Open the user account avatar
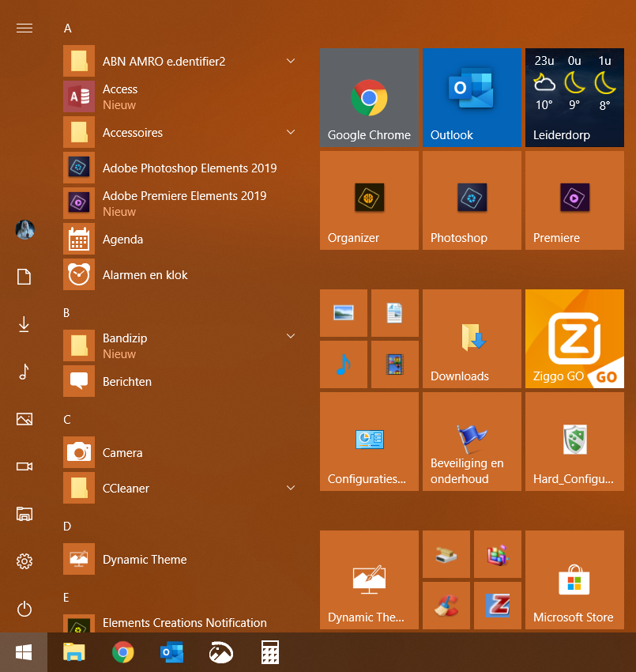 pos(24,230)
